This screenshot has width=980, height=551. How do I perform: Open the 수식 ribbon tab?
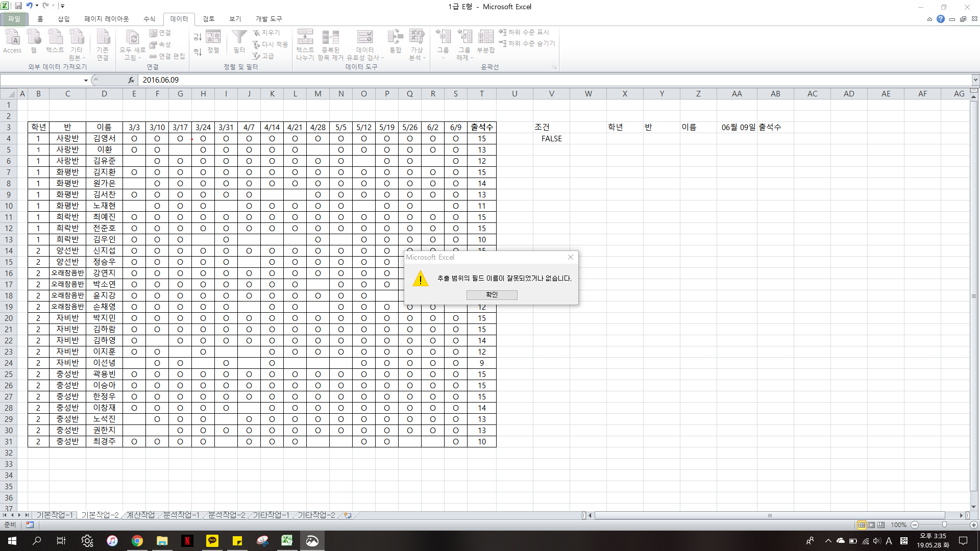pyautogui.click(x=149, y=19)
